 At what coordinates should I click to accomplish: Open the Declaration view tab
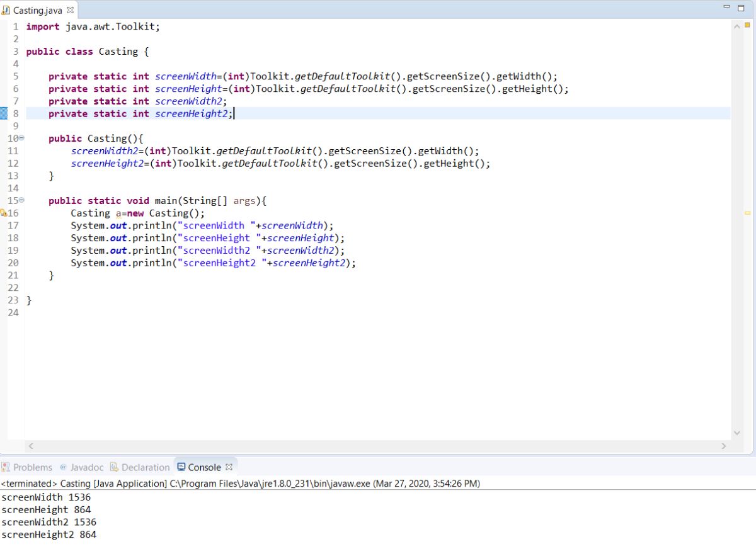pos(140,467)
